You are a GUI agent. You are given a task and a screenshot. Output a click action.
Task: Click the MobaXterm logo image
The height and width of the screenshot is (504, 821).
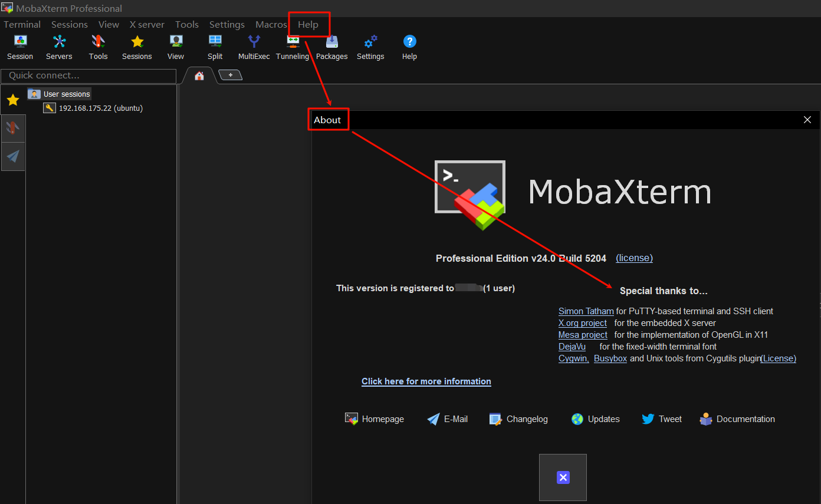pos(470,195)
